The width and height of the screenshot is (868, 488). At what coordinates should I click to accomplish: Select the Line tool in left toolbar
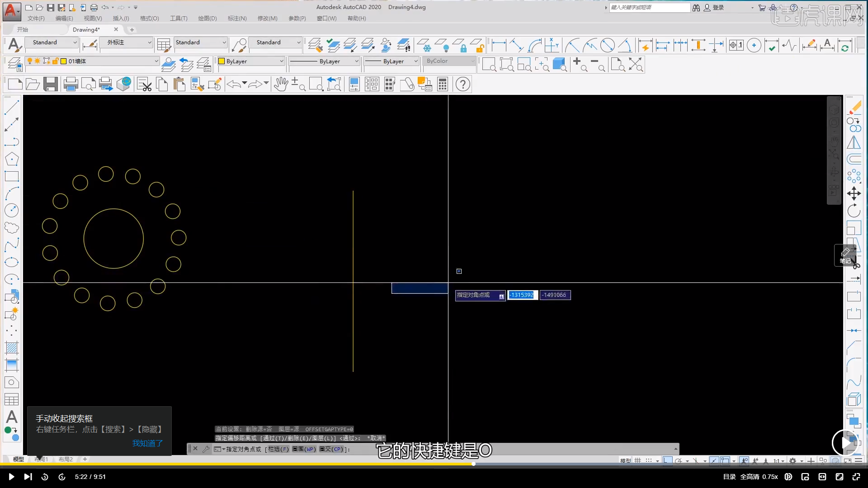[12, 108]
